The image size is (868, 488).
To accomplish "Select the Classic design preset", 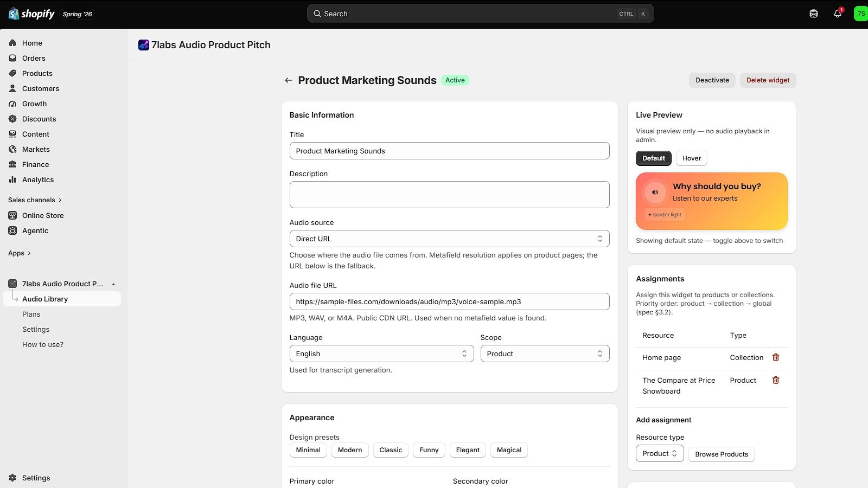I will point(391,450).
